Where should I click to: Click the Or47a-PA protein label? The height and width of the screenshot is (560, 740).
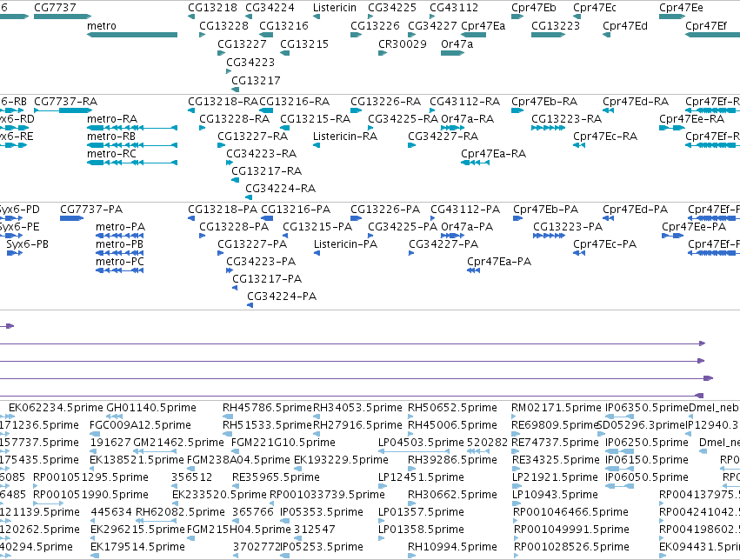click(467, 227)
